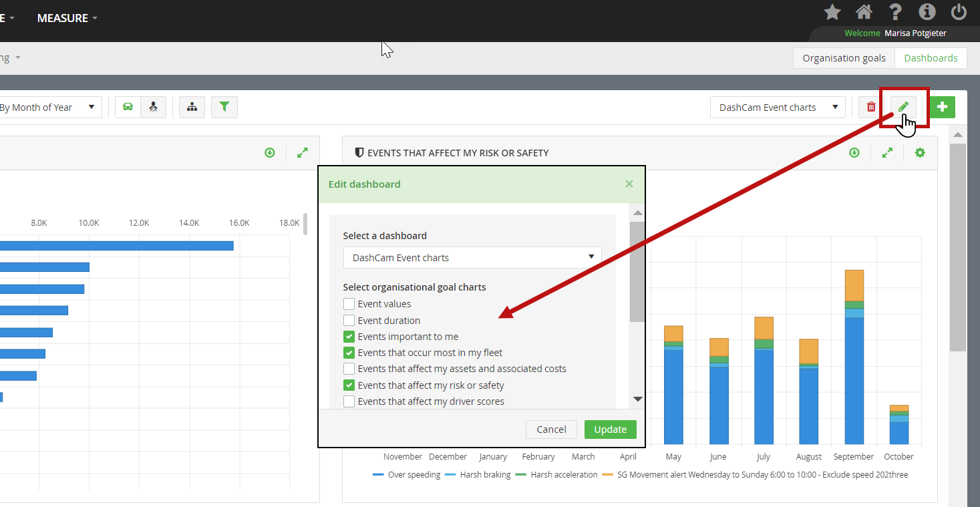Select the vehicle filter icon
Viewport: 980px width, 507px height.
click(x=128, y=107)
